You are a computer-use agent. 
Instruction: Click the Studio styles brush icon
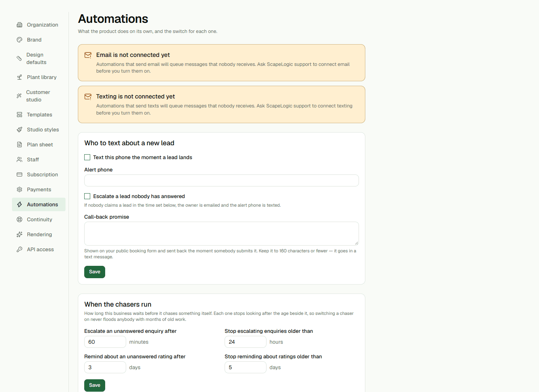19,130
